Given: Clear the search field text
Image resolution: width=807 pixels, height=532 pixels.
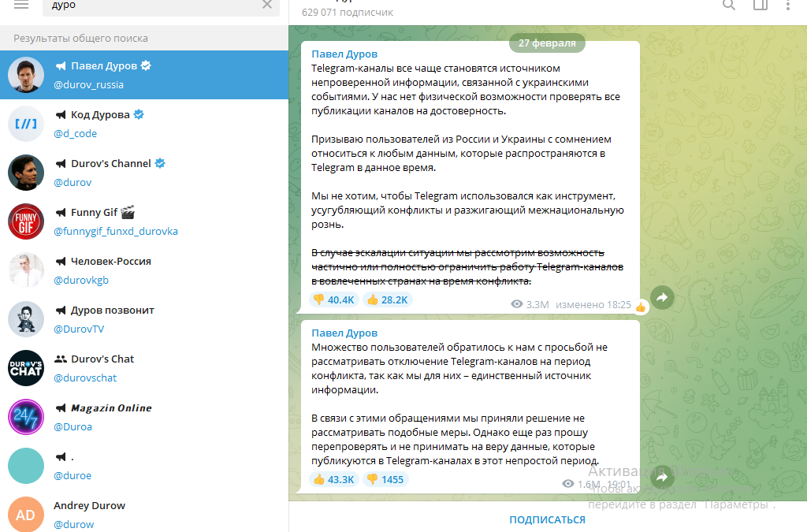Looking at the screenshot, I should [267, 5].
